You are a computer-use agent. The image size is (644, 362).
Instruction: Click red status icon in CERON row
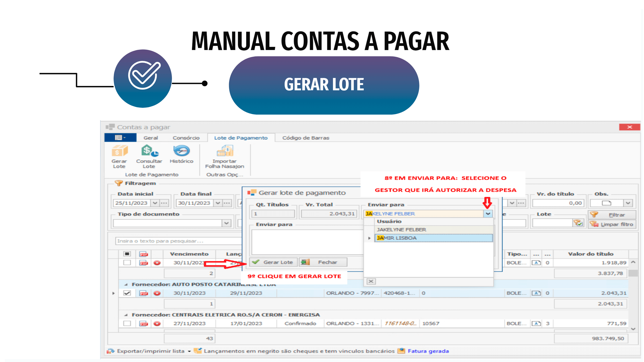(157, 324)
